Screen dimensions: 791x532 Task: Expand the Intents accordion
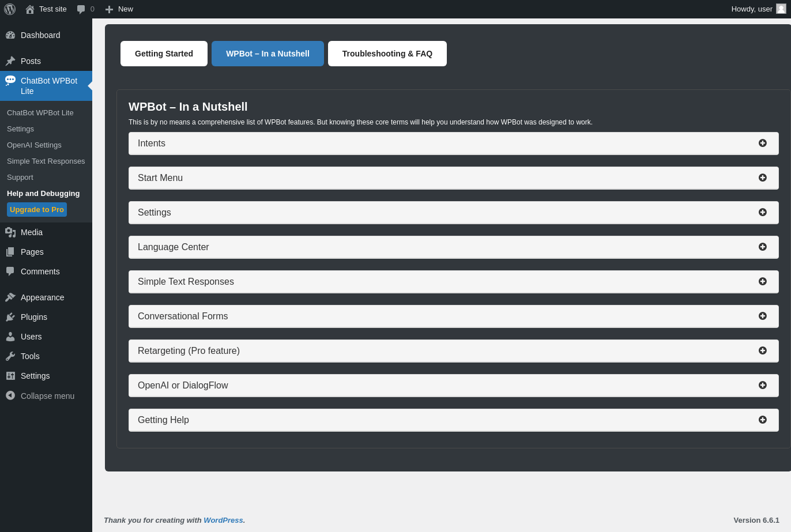454,144
